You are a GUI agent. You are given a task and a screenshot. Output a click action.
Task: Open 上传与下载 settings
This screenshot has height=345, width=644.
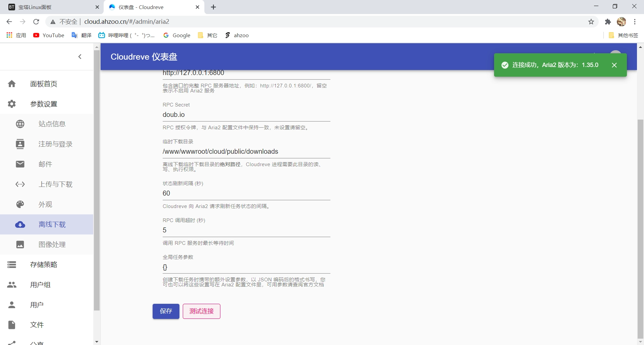20,184
